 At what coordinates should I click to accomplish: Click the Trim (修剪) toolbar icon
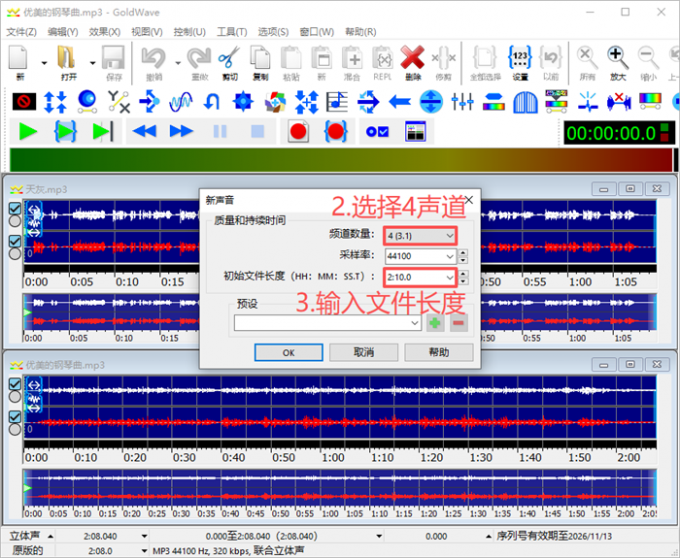(444, 58)
